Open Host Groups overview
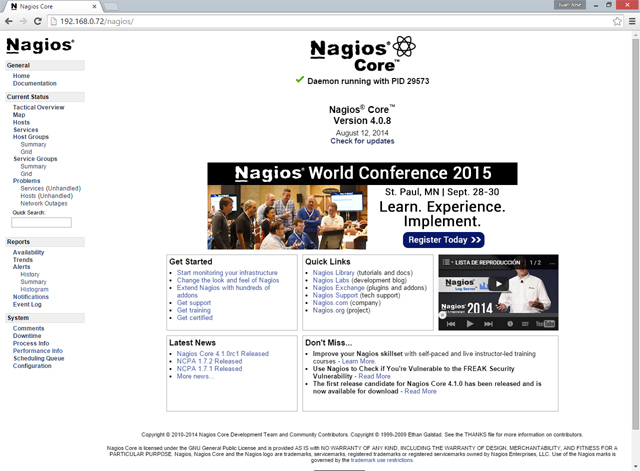640x471 pixels. point(31,137)
